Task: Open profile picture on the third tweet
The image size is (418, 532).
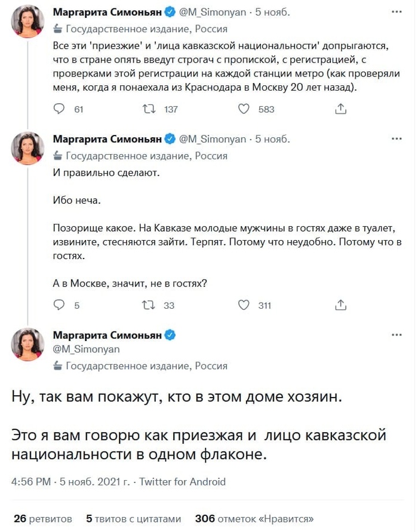Action: pos(28,344)
